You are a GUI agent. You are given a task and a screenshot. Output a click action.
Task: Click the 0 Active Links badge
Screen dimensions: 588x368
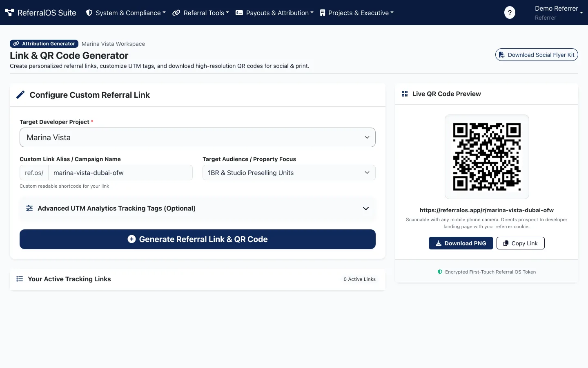click(359, 279)
